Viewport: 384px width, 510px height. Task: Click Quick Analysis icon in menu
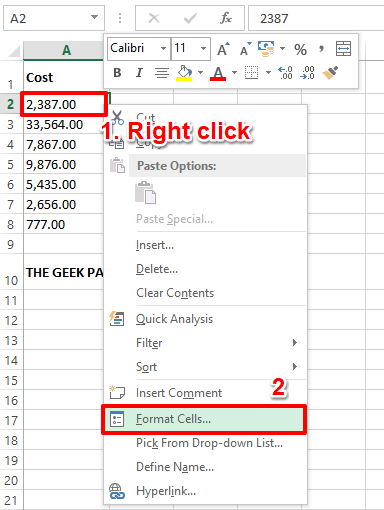[x=117, y=319]
